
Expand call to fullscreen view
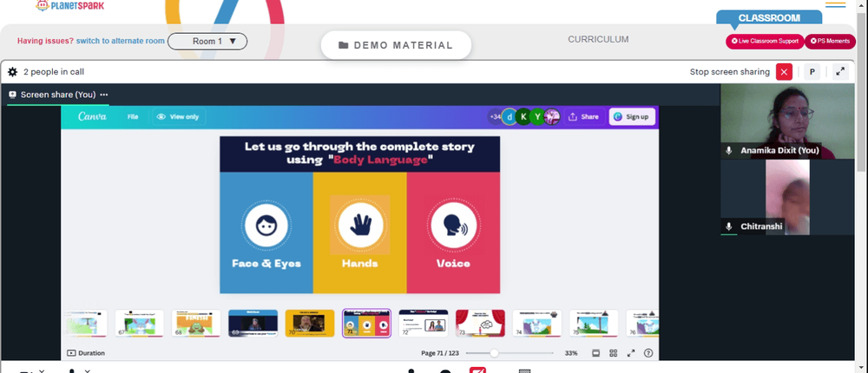click(x=840, y=72)
